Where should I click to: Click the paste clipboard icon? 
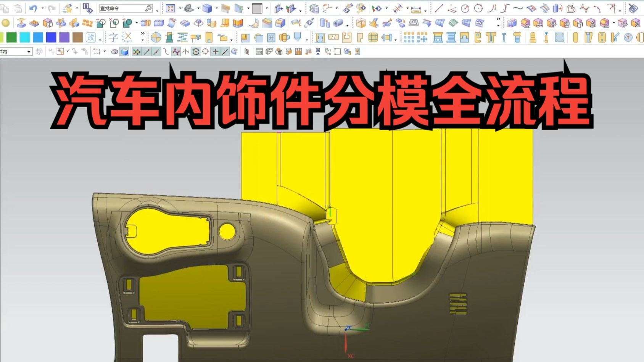point(18,8)
